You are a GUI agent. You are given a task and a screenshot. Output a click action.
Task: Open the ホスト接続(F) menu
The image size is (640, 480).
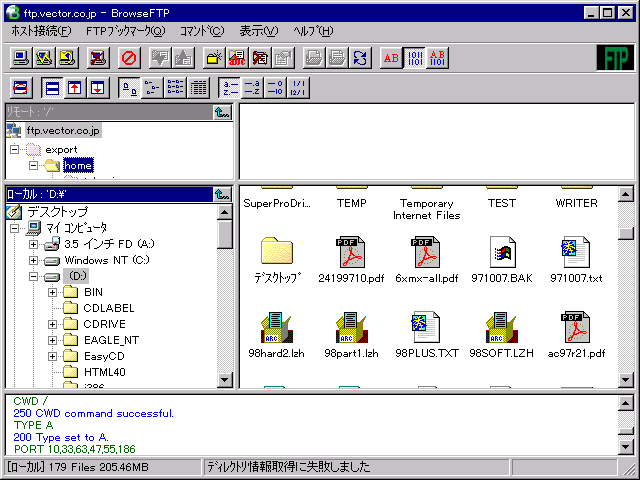click(x=41, y=31)
